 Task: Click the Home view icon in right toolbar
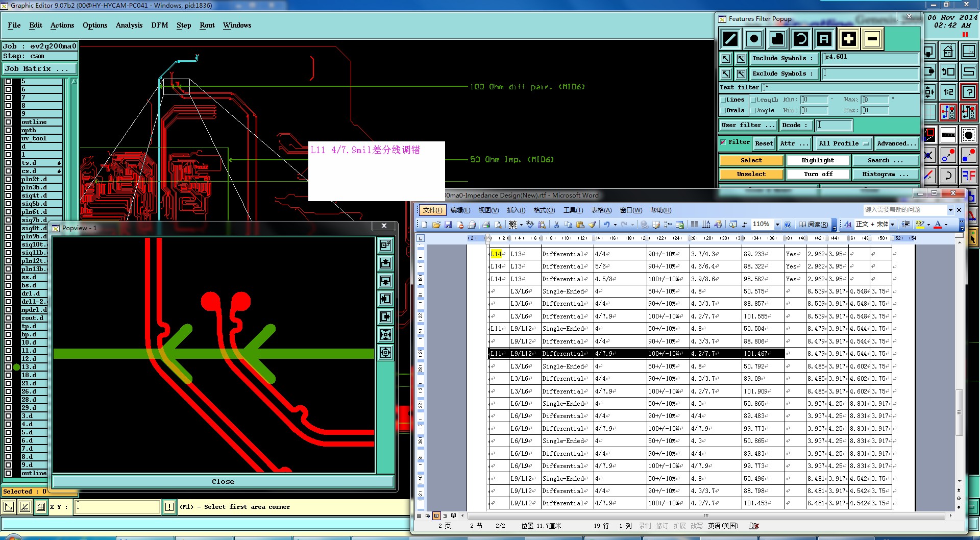(948, 52)
